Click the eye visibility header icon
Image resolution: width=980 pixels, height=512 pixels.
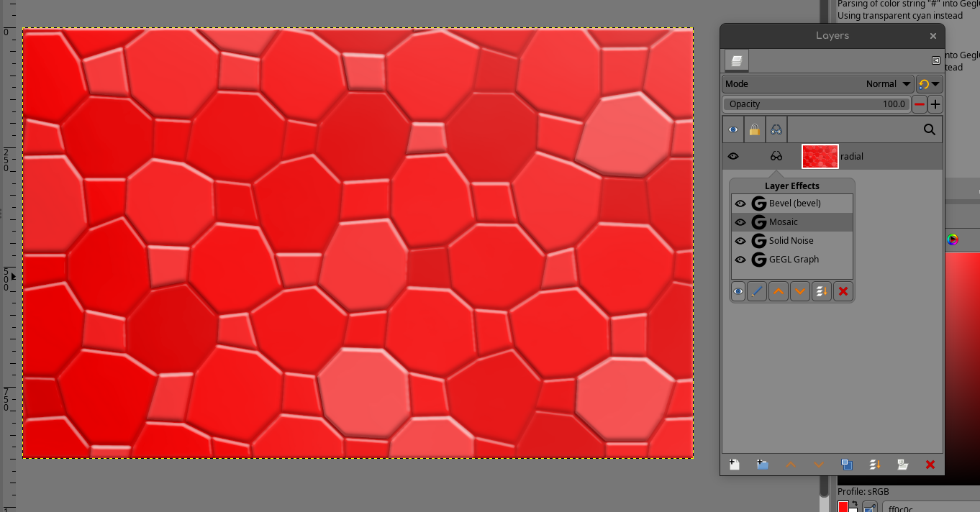coord(733,129)
